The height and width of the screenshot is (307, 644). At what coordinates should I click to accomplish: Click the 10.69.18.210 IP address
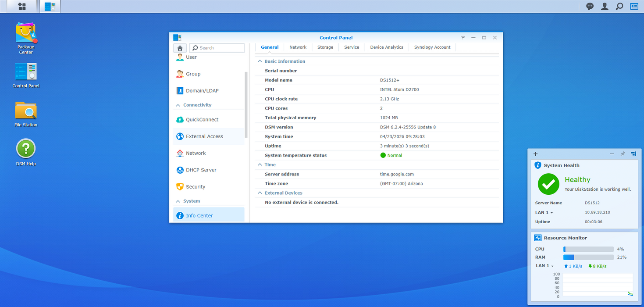click(598, 212)
